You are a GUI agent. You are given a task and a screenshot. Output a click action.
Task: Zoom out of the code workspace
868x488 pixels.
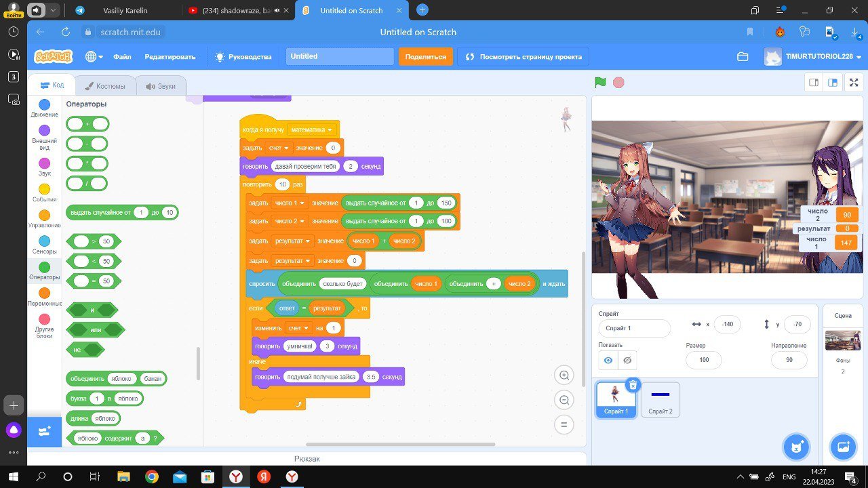[563, 400]
